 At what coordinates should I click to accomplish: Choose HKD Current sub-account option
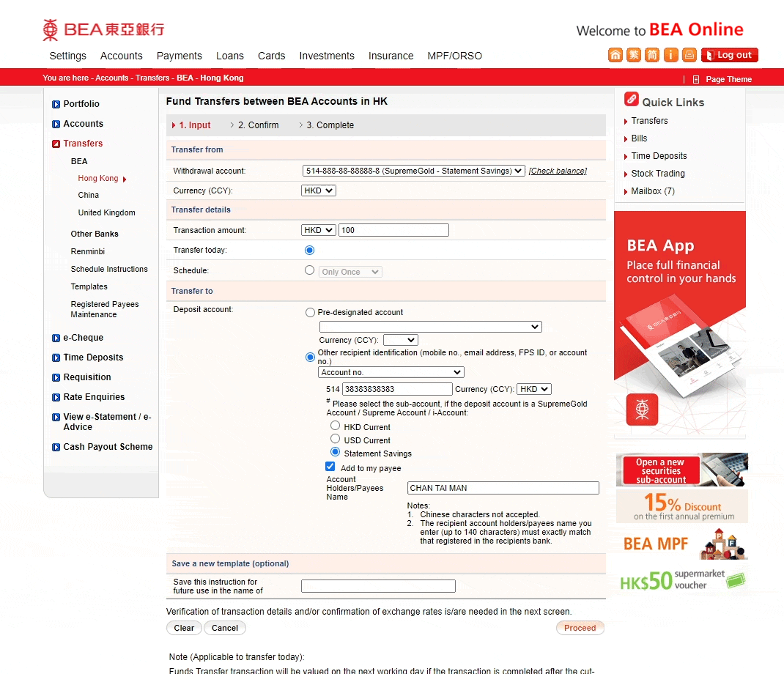tap(335, 426)
